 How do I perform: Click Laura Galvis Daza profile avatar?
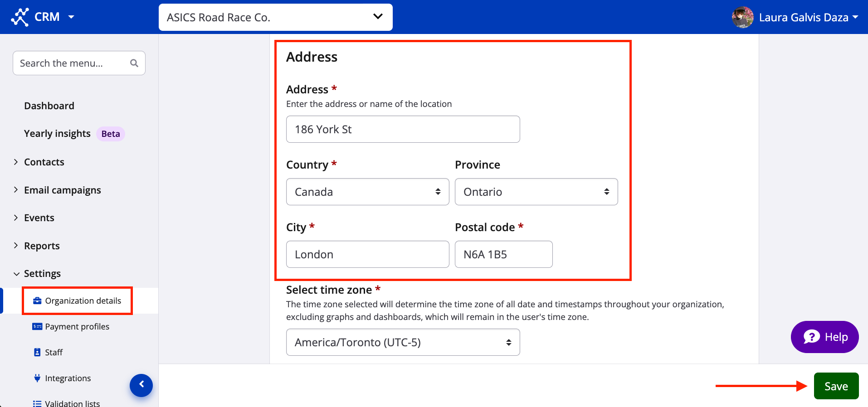[742, 17]
